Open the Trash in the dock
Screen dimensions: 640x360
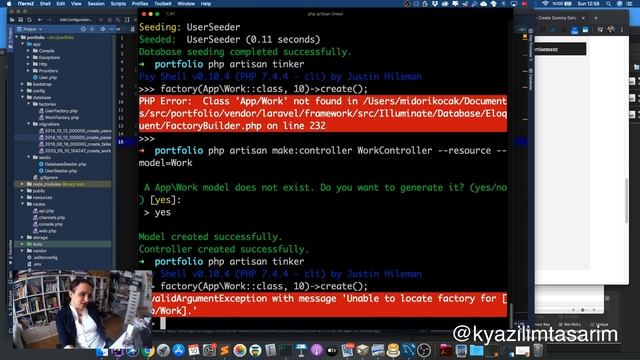pyautogui.click(x=538, y=350)
